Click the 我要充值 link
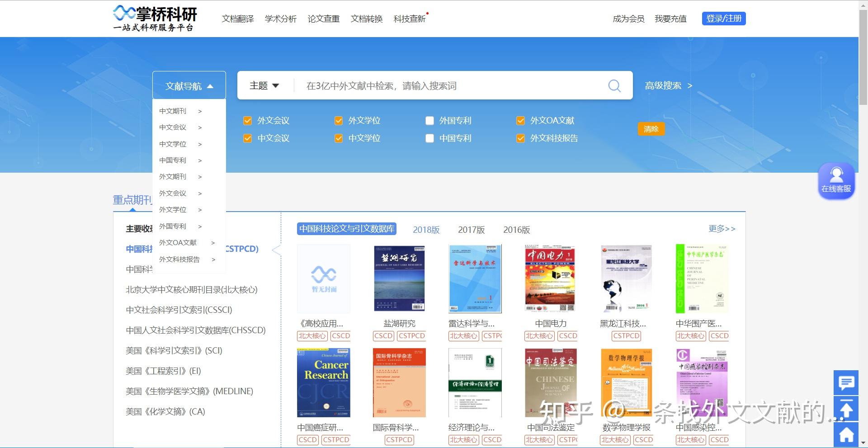The image size is (868, 448). point(670,19)
